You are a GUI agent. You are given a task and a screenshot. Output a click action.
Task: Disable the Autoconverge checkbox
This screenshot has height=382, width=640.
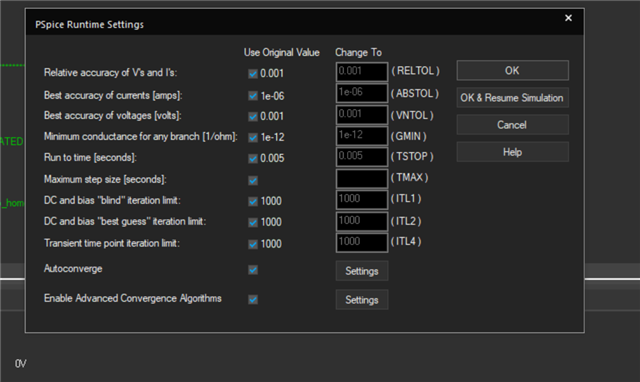pos(253,270)
